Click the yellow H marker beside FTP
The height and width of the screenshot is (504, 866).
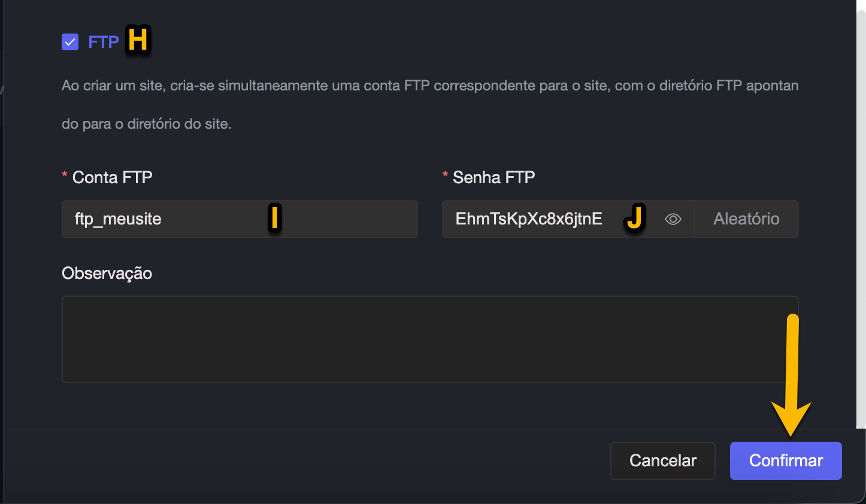point(138,40)
